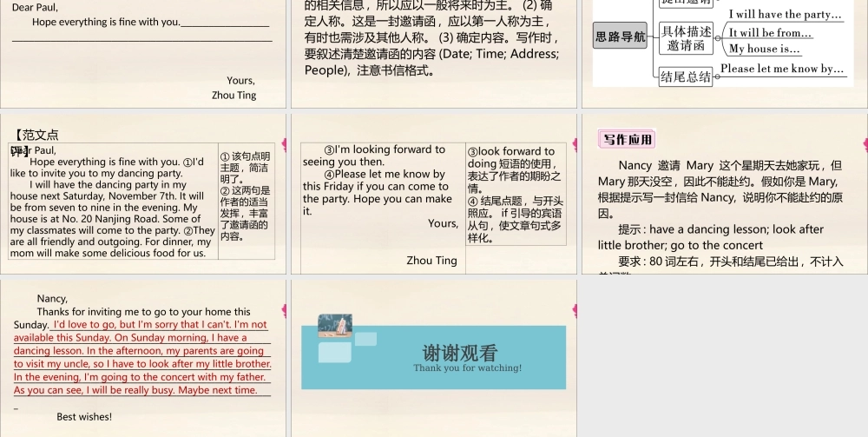Open the 'Nancy' reply letter slide
This screenshot has width=868, height=437.
[143, 358]
